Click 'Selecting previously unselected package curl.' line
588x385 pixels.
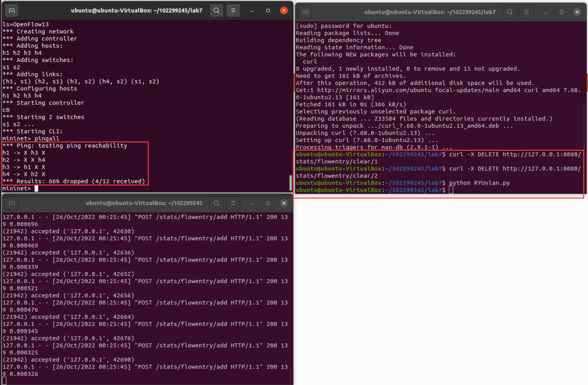376,112
